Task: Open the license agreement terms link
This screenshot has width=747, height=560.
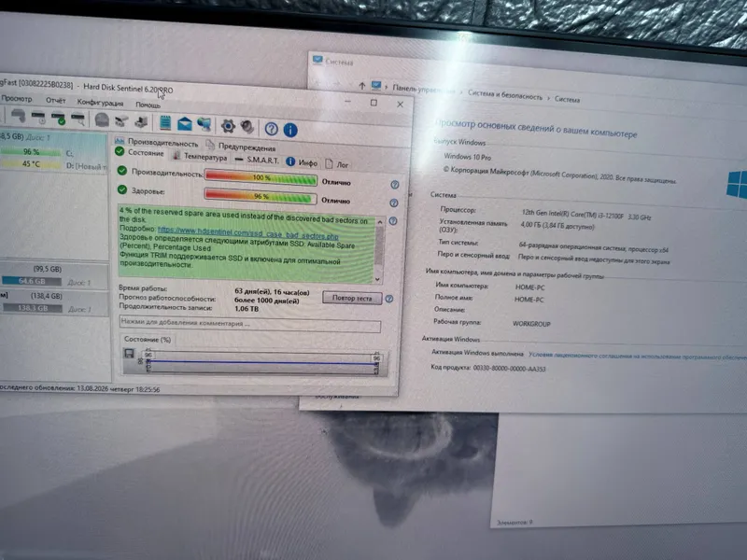Action: click(x=638, y=357)
